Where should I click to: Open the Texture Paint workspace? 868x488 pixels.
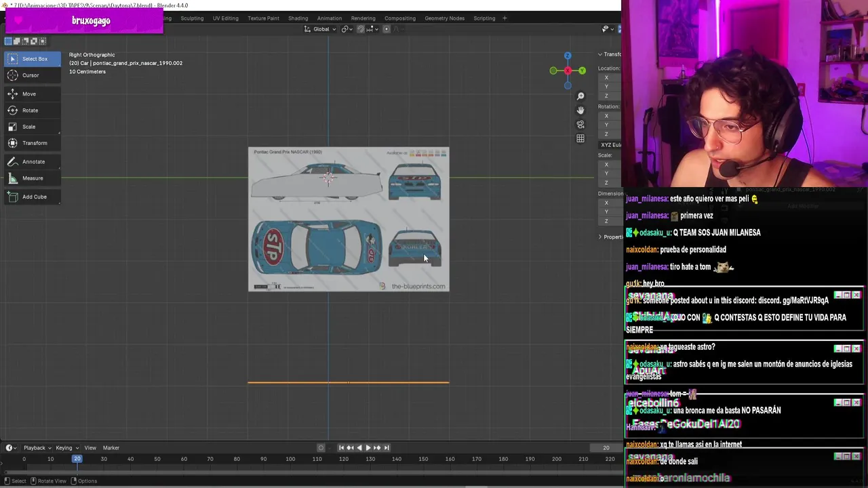point(263,18)
